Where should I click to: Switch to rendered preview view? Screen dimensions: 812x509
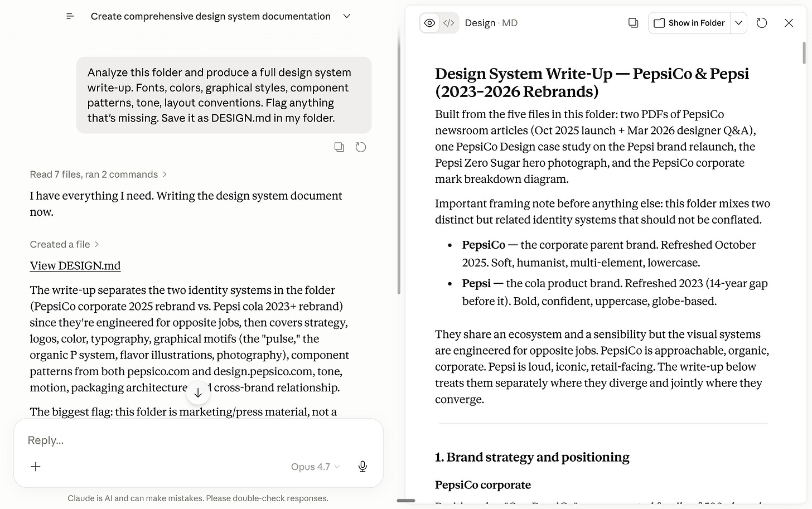[429, 23]
